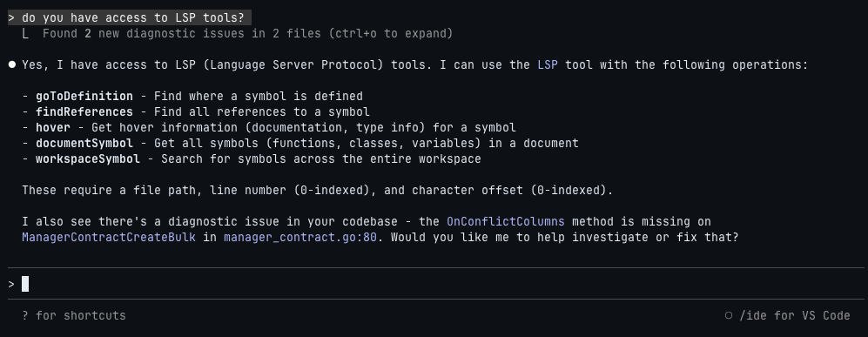The image size is (868, 337).
Task: Click the highlighted 'do you have access to LSP tools?' prompt
Action: pyautogui.click(x=130, y=17)
